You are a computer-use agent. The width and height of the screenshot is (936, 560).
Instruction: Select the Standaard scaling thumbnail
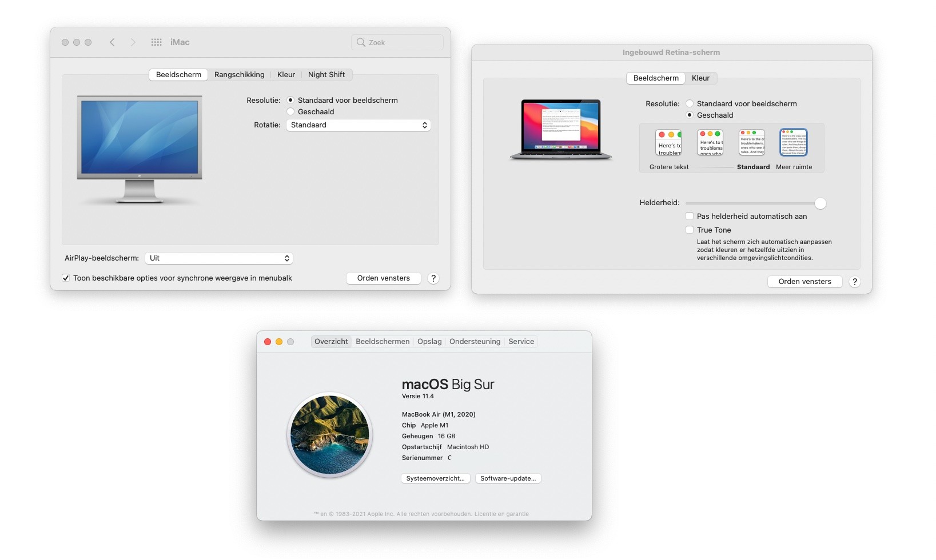[752, 142]
